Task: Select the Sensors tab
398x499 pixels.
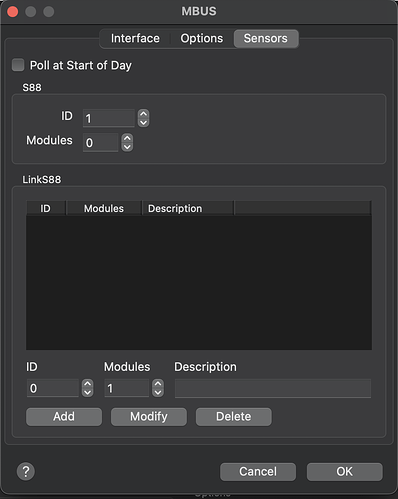Action: click(x=266, y=38)
